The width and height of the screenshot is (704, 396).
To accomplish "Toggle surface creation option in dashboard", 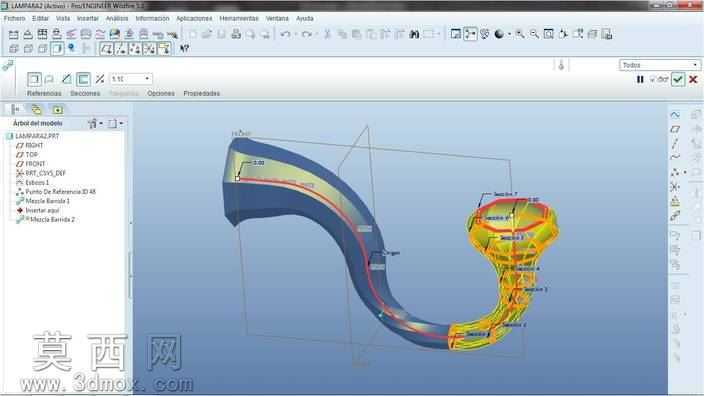I will click(x=49, y=79).
